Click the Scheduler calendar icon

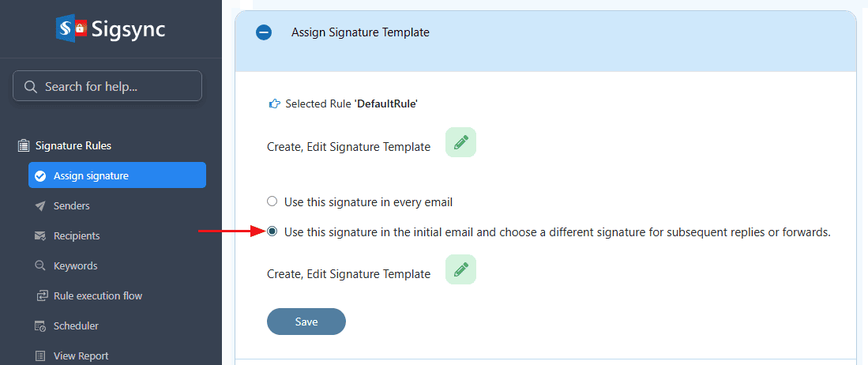[40, 326]
